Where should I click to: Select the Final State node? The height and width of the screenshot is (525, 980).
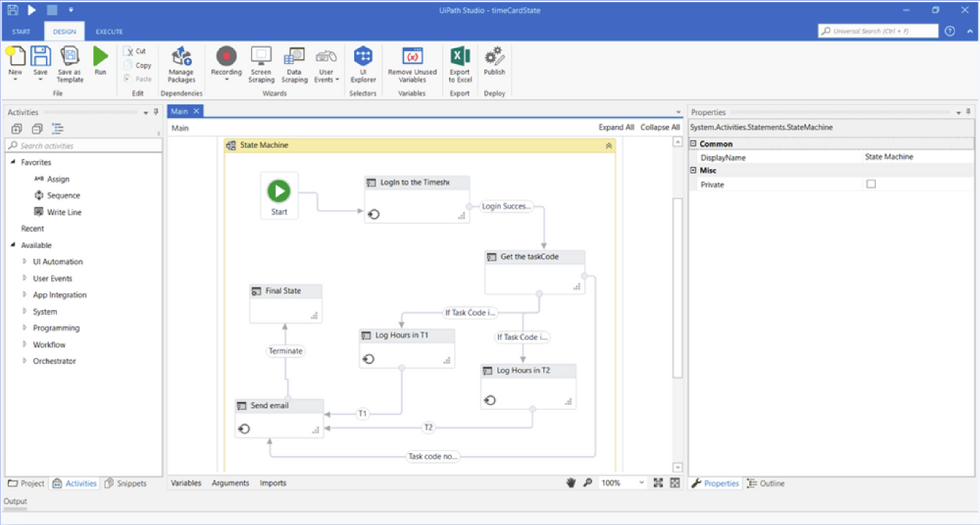click(286, 303)
